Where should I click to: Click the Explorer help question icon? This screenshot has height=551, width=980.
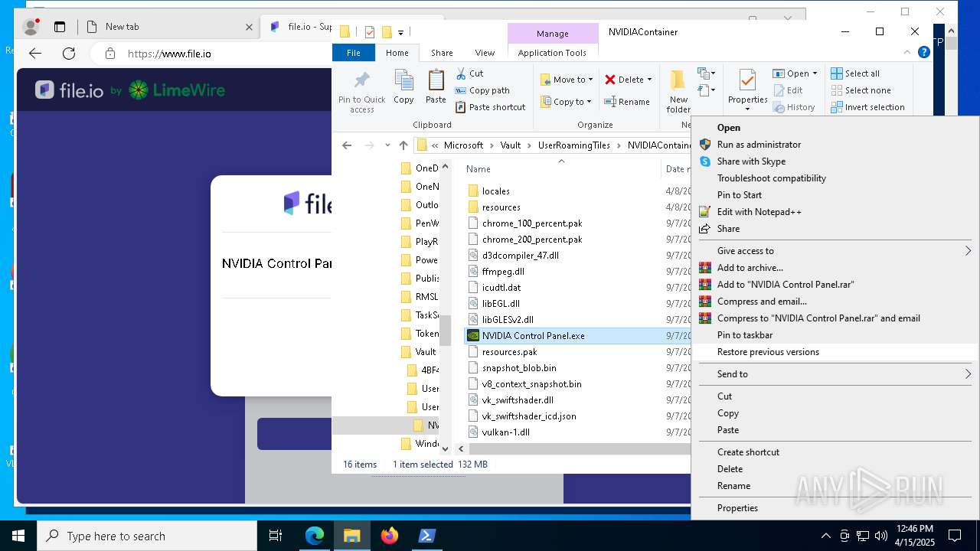pyautogui.click(x=924, y=53)
